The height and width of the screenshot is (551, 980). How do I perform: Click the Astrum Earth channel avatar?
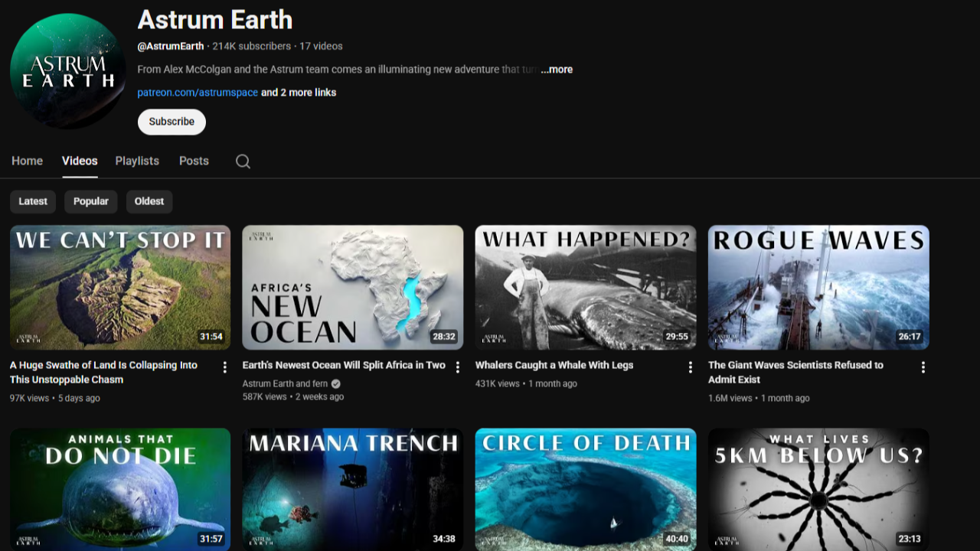coord(67,70)
